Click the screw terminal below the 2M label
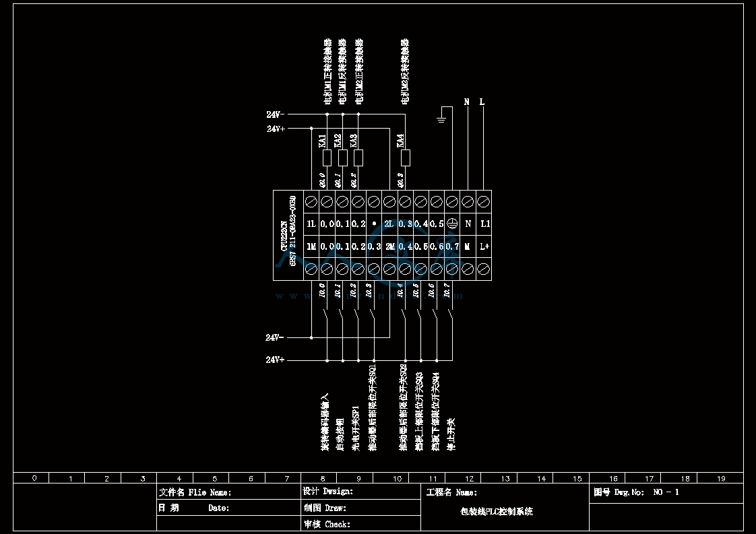Screen dimensions: 756x534 389,269
